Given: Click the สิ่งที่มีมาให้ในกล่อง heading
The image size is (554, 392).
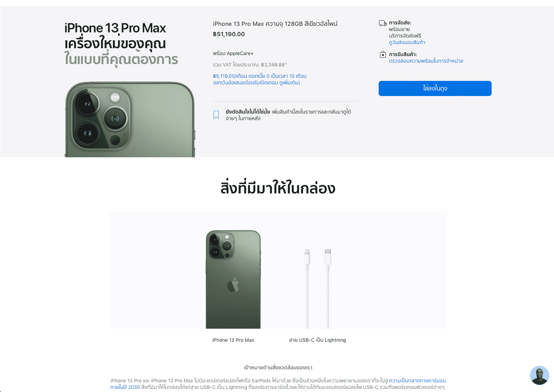Looking at the screenshot, I should click(278, 188).
